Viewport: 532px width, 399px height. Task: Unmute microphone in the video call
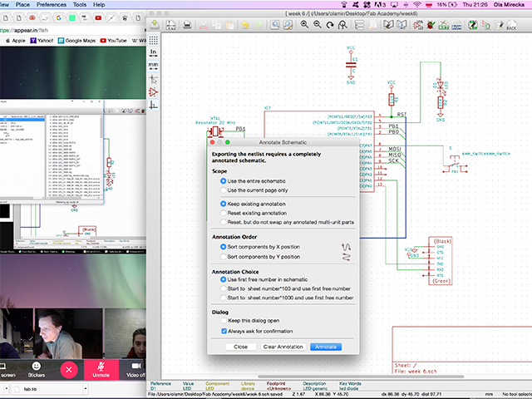(x=101, y=369)
